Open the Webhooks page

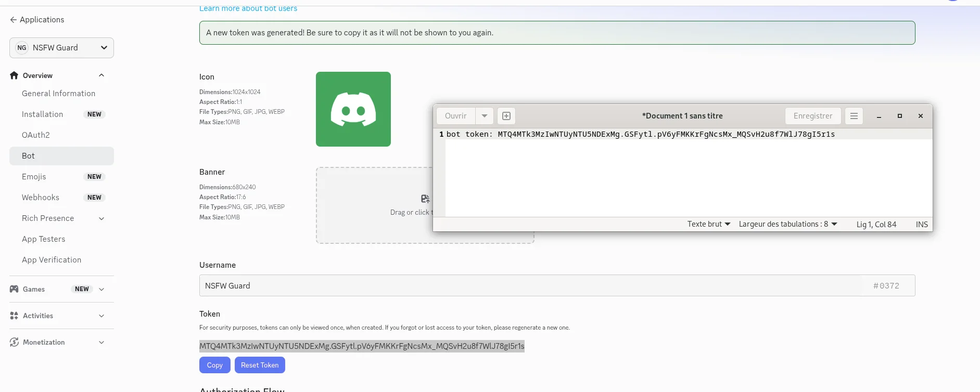click(x=41, y=198)
